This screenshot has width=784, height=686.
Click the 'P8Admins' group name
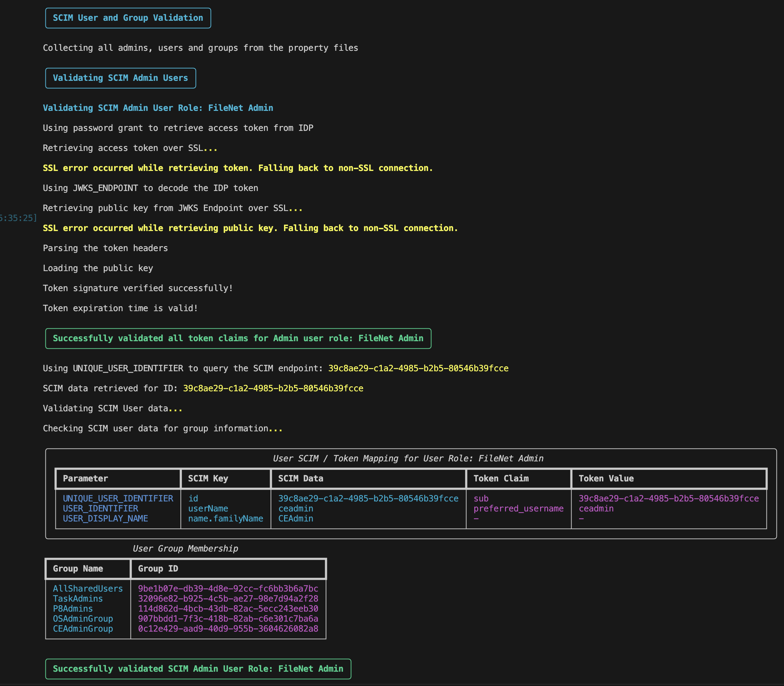pos(73,609)
